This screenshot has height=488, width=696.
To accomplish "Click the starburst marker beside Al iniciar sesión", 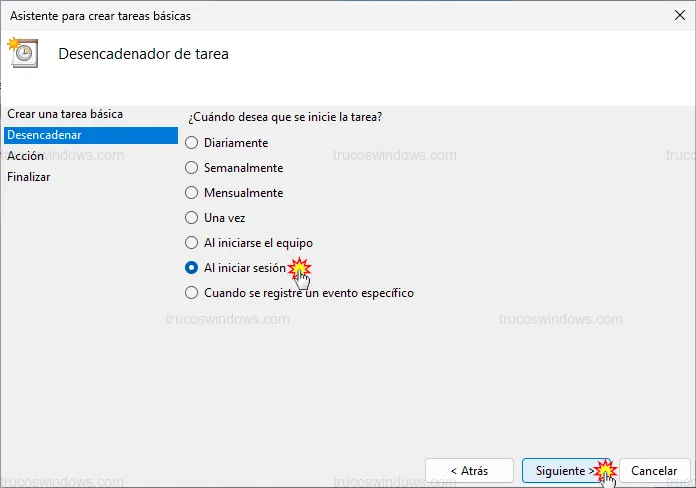I will click(x=298, y=268).
